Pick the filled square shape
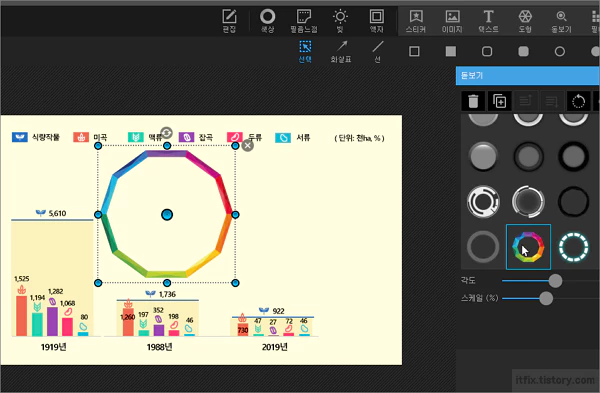The width and height of the screenshot is (600, 393). [451, 51]
